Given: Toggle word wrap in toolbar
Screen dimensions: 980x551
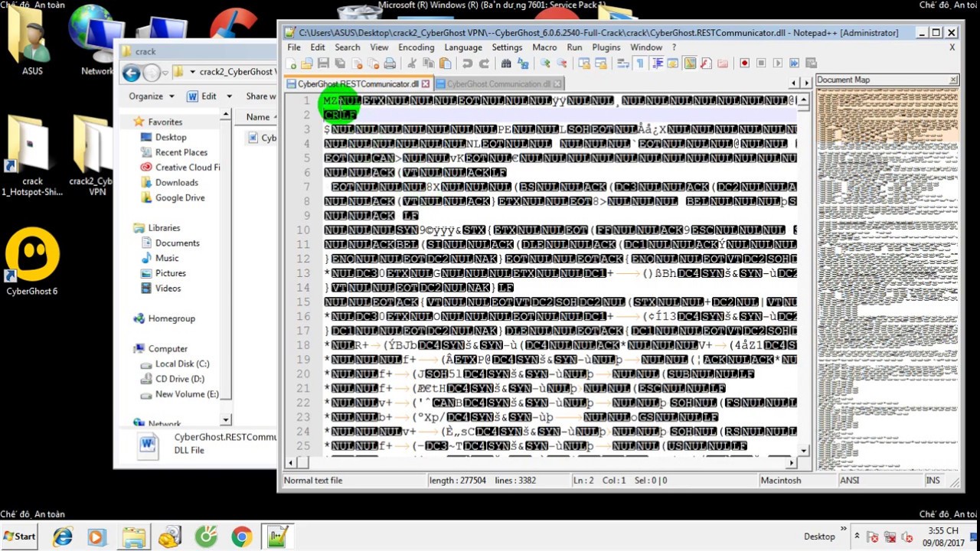Looking at the screenshot, I should pos(622,63).
